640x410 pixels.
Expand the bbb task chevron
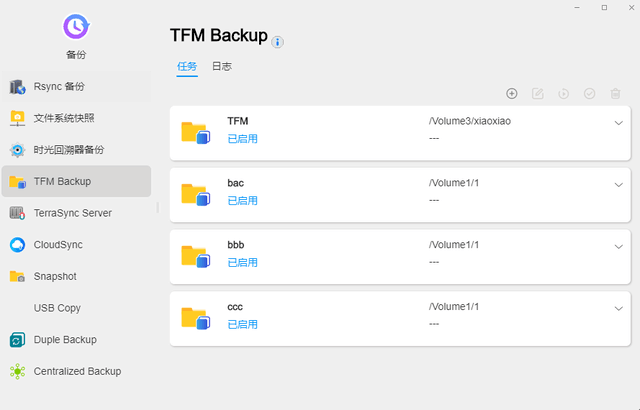coord(618,247)
